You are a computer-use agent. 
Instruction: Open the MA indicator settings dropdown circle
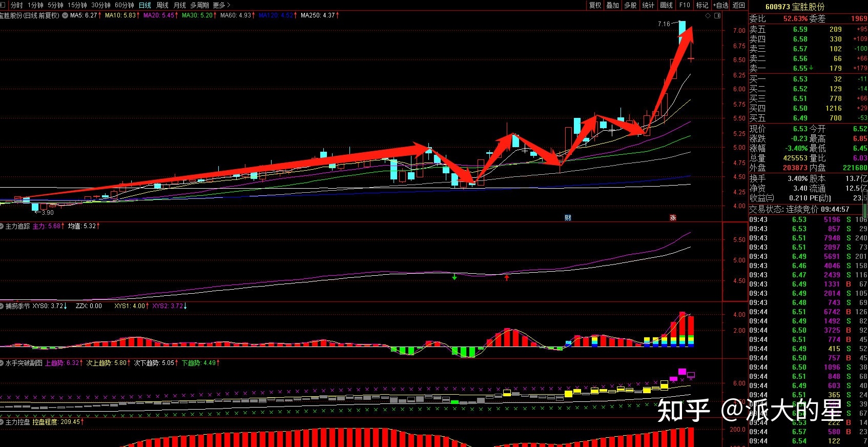[65, 15]
